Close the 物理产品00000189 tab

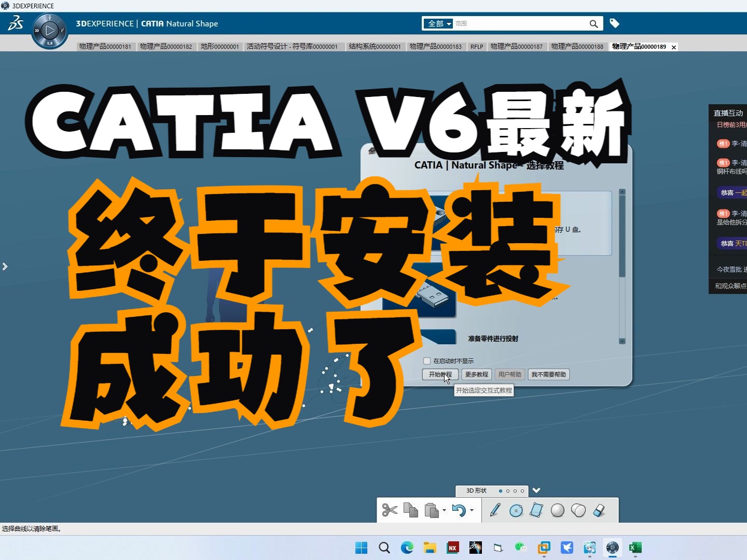[x=674, y=47]
